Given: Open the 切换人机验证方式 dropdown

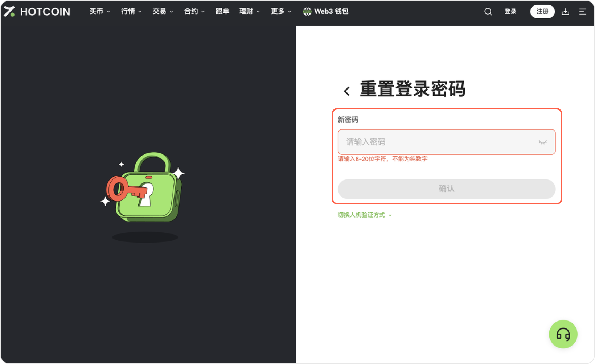Looking at the screenshot, I should (x=365, y=215).
